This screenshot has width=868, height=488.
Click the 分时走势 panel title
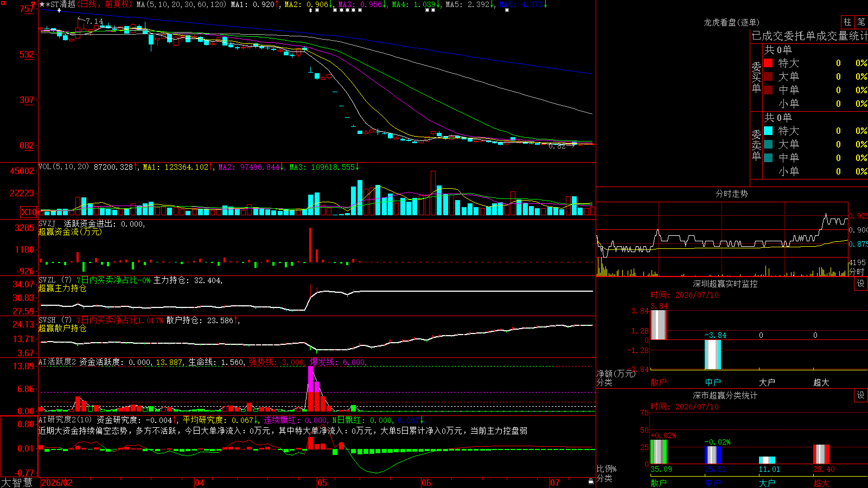[731, 194]
